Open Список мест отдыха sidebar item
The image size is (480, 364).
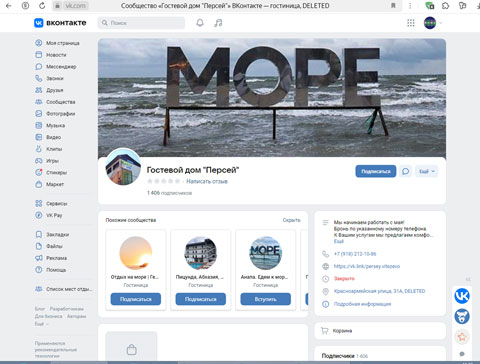[x=63, y=289]
